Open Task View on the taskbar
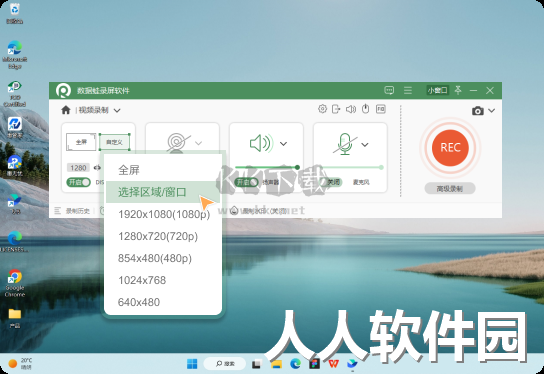This screenshot has height=374, width=544. 257,364
